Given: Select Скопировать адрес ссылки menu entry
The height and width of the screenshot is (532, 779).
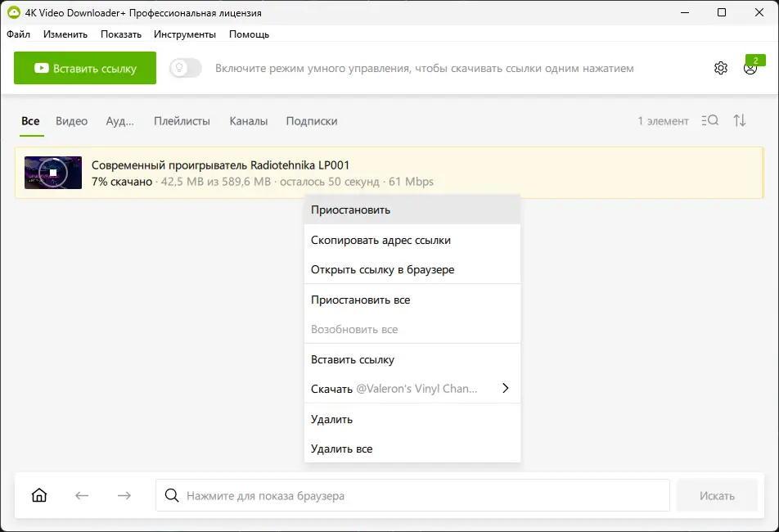Looking at the screenshot, I should pyautogui.click(x=380, y=240).
